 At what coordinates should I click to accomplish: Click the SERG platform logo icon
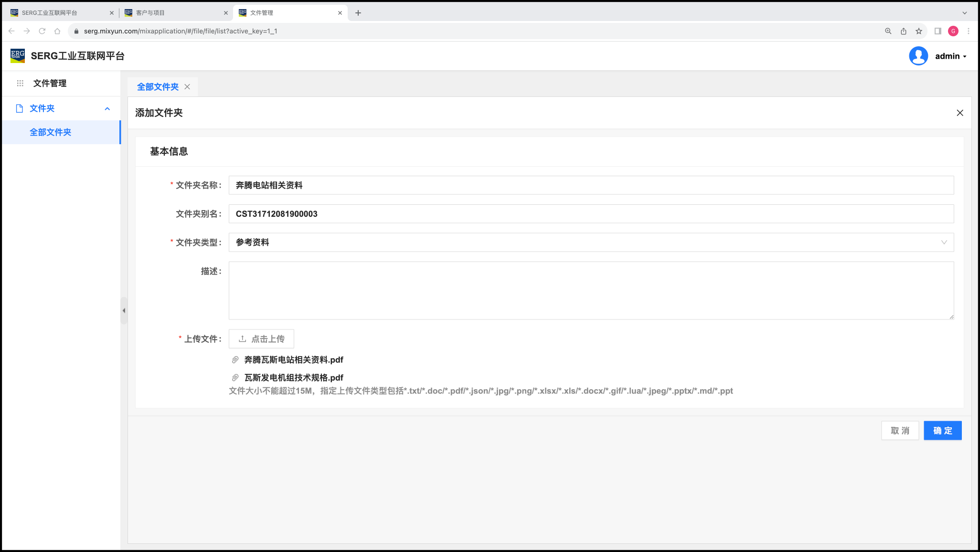click(x=18, y=56)
